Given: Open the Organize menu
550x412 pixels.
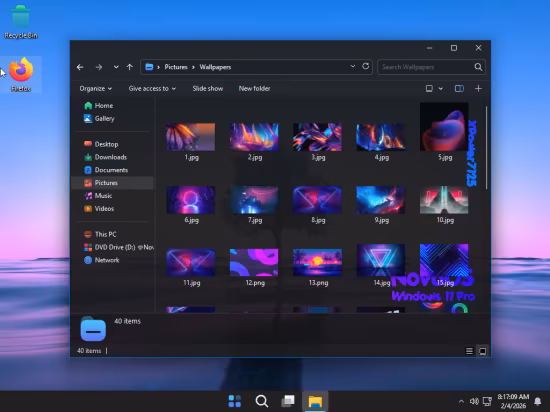Looking at the screenshot, I should point(95,89).
